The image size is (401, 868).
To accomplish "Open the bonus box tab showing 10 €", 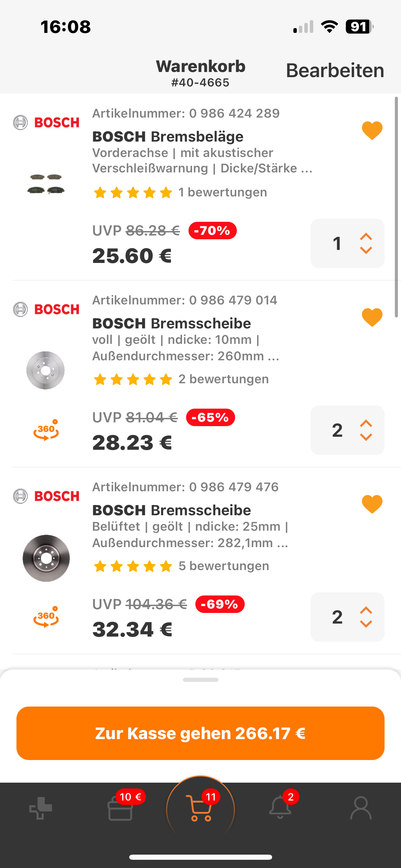I will pos(121,808).
